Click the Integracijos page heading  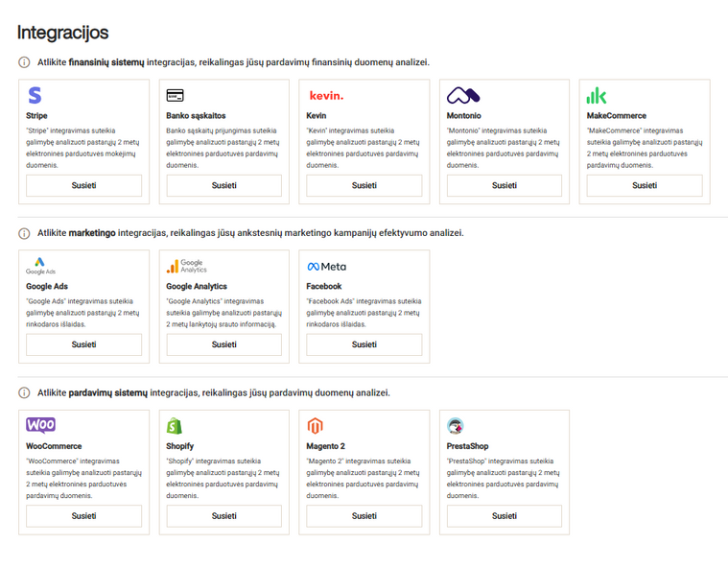(x=62, y=33)
